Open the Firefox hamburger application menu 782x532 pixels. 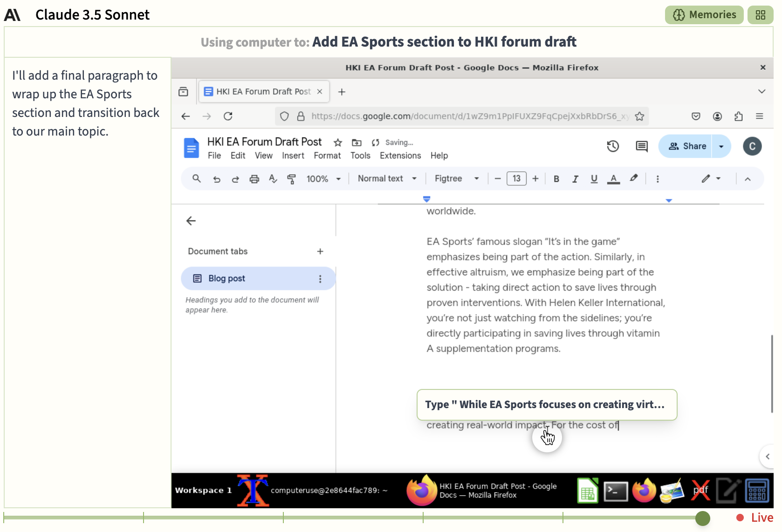[760, 116]
